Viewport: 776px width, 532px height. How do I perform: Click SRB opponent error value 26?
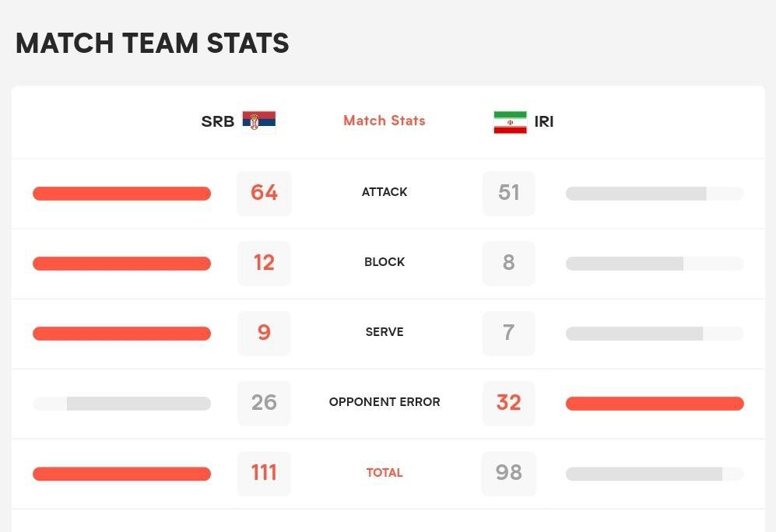pyautogui.click(x=264, y=403)
